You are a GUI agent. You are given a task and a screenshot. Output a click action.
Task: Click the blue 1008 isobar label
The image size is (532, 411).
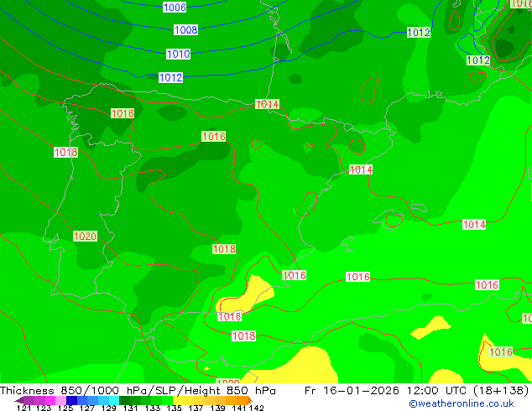click(185, 30)
